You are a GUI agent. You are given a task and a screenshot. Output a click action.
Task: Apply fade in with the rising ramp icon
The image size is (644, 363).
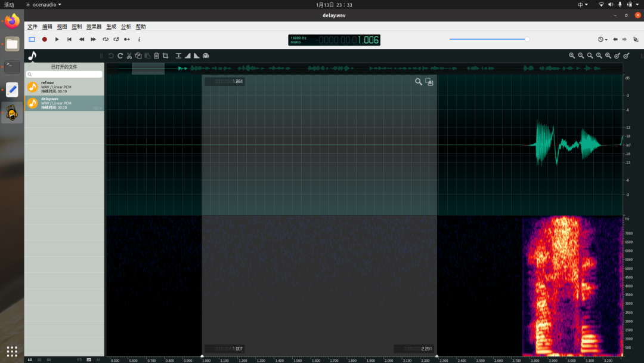[x=187, y=56]
